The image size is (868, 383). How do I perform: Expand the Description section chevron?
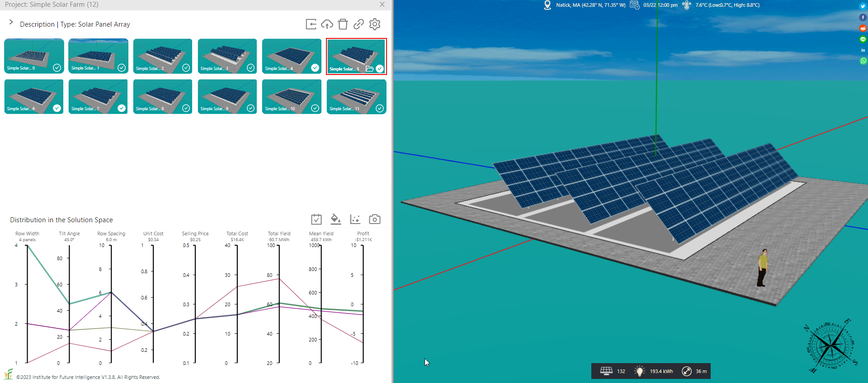(11, 23)
